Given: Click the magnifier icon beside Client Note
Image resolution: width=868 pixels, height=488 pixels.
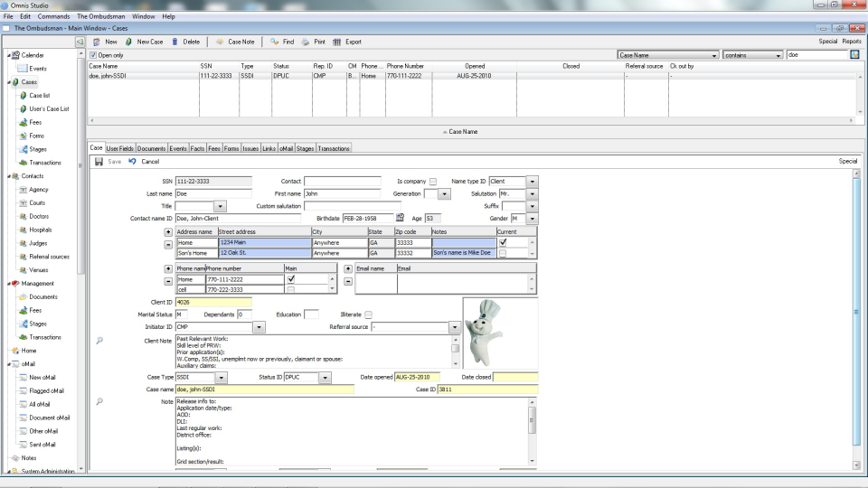Looking at the screenshot, I should (99, 341).
